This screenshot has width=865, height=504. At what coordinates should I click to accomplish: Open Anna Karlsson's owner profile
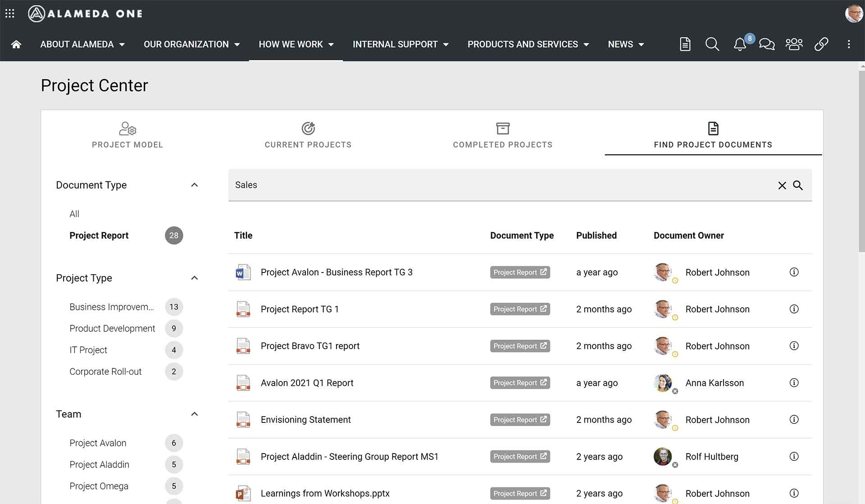715,383
